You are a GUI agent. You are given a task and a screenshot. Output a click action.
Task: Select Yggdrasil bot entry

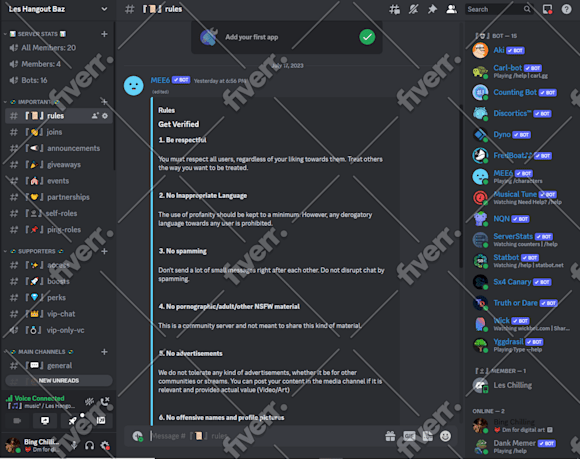(522, 345)
